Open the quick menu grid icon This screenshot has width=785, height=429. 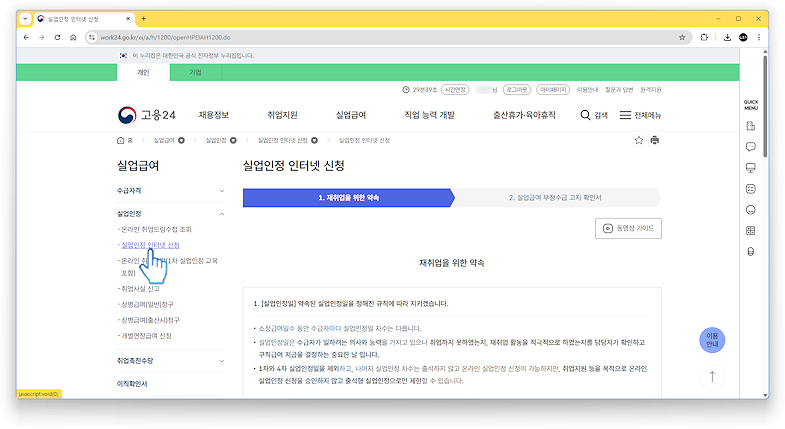pos(750,231)
